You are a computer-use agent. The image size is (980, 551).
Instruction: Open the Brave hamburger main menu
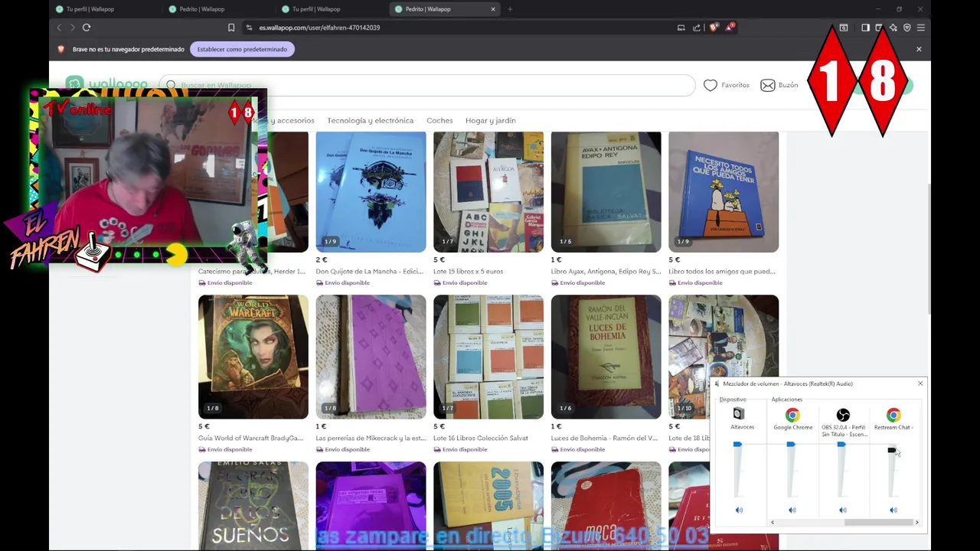point(921,28)
